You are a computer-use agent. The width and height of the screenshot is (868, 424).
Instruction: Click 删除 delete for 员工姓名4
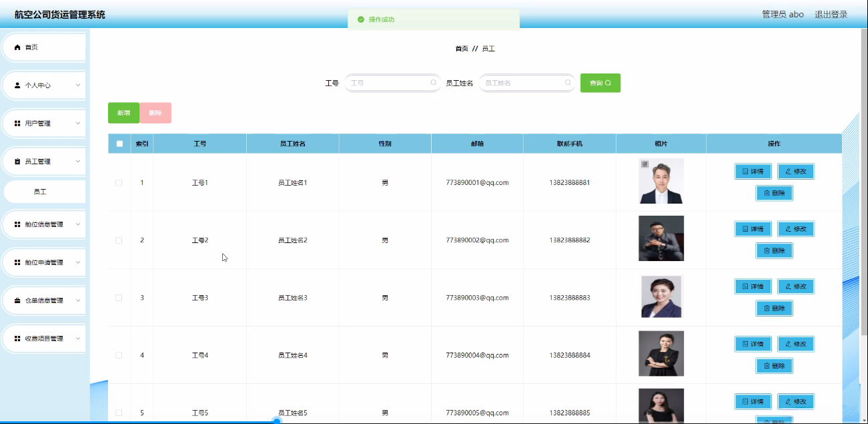coord(774,366)
